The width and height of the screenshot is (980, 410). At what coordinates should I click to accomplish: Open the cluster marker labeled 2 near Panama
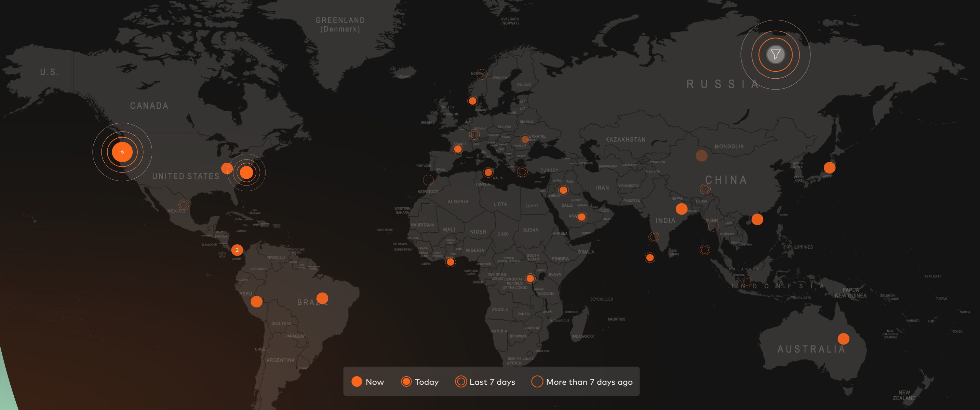coord(237,250)
